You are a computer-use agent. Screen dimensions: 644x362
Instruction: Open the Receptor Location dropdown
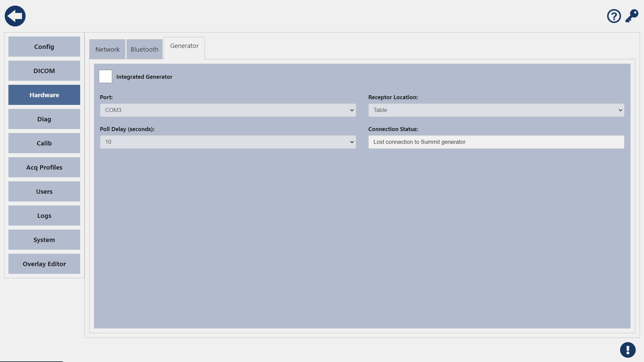[496, 110]
